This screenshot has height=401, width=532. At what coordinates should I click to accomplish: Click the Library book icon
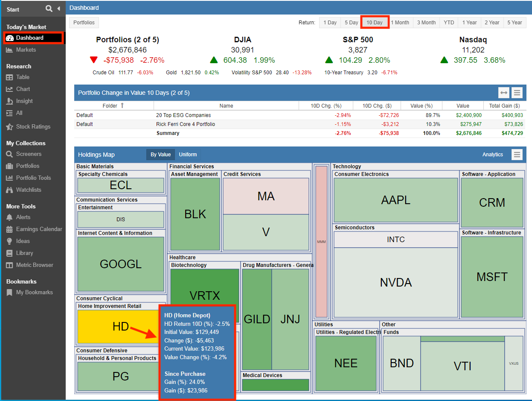tap(9, 253)
